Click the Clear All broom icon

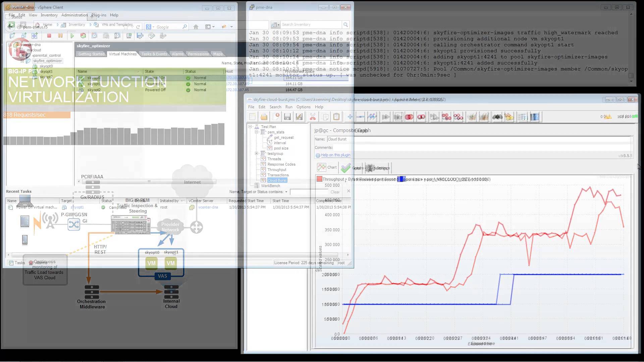tap(483, 117)
